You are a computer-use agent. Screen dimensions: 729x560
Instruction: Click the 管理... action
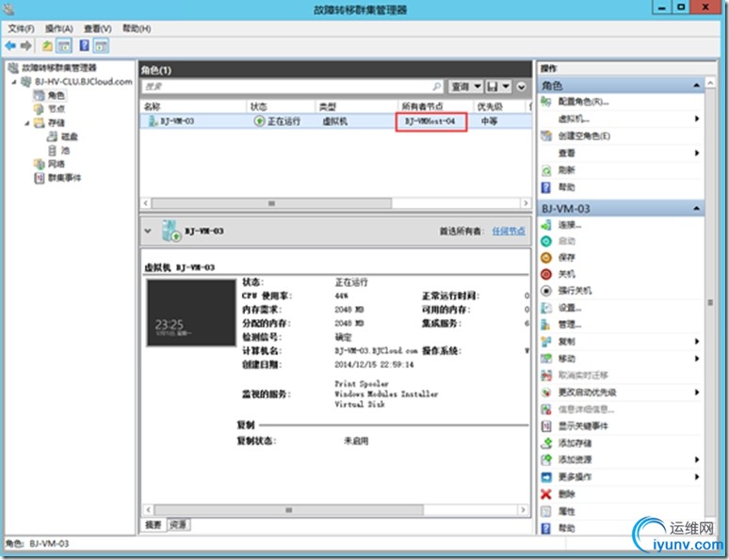pyautogui.click(x=570, y=325)
